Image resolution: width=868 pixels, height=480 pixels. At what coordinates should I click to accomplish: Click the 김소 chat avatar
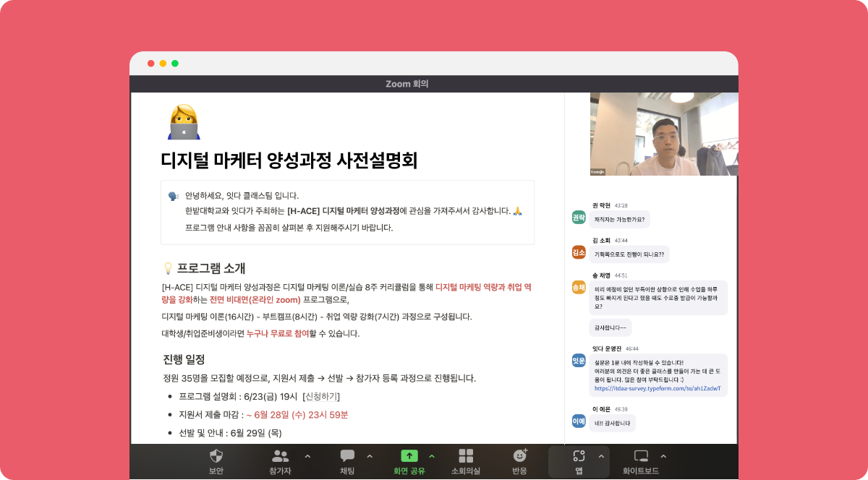tap(579, 252)
